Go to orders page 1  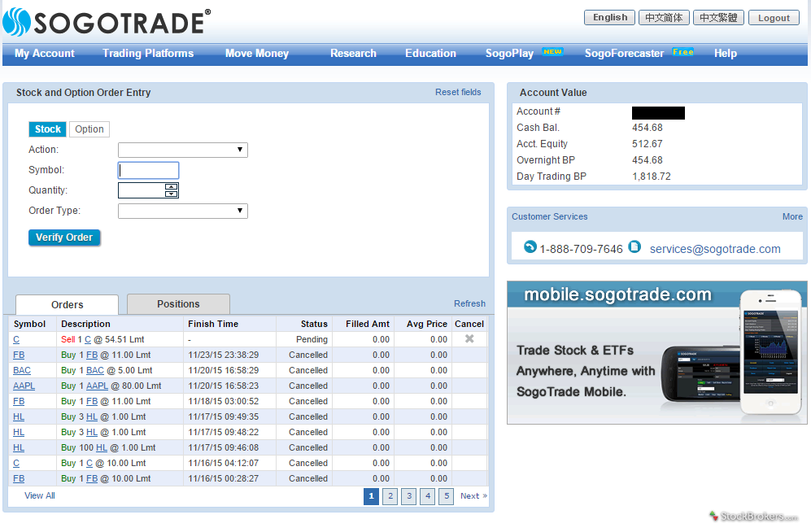point(372,496)
